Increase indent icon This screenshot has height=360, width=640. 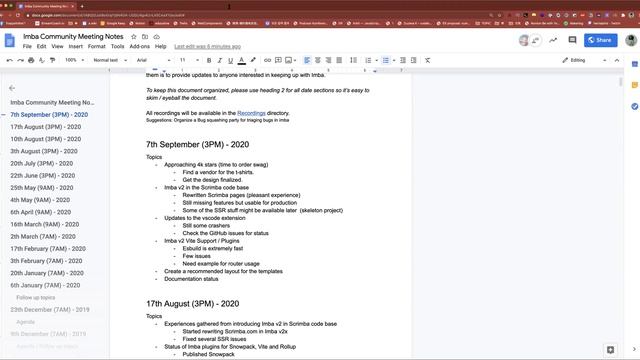point(413,60)
